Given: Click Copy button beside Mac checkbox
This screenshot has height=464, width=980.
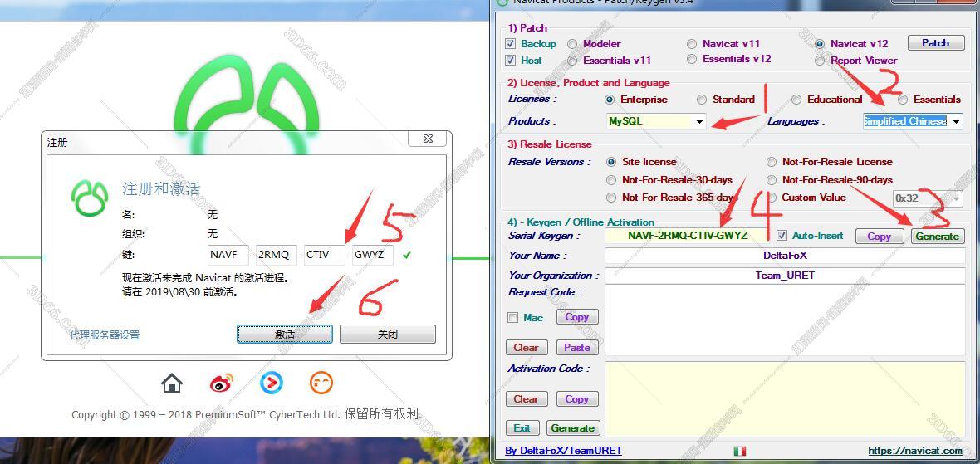Looking at the screenshot, I should (577, 316).
